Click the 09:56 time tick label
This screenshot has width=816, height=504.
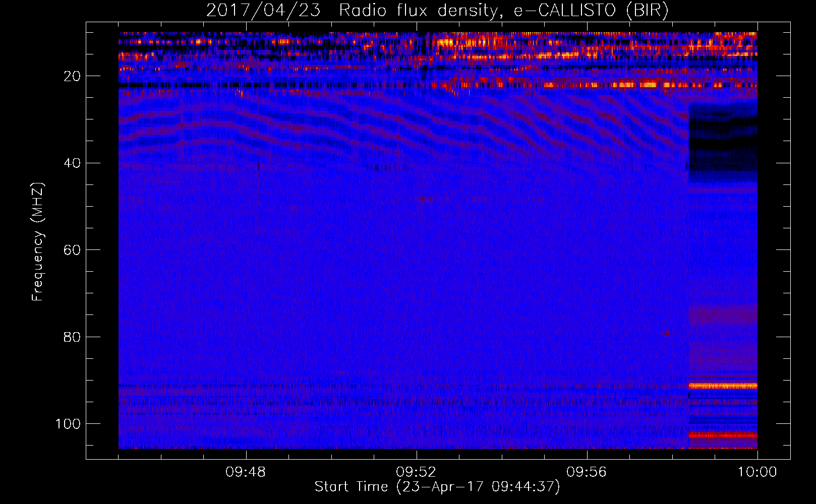[587, 472]
